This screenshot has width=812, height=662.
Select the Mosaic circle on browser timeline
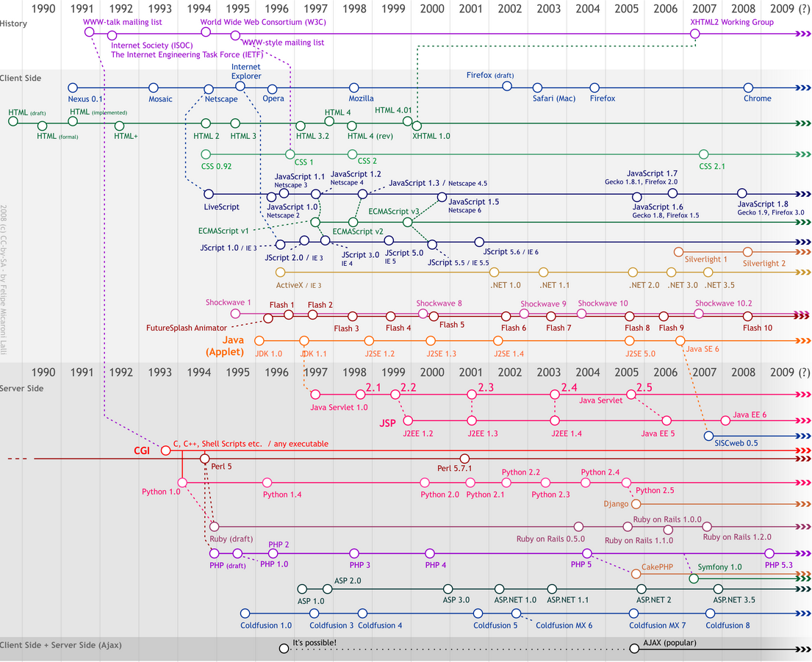154,88
